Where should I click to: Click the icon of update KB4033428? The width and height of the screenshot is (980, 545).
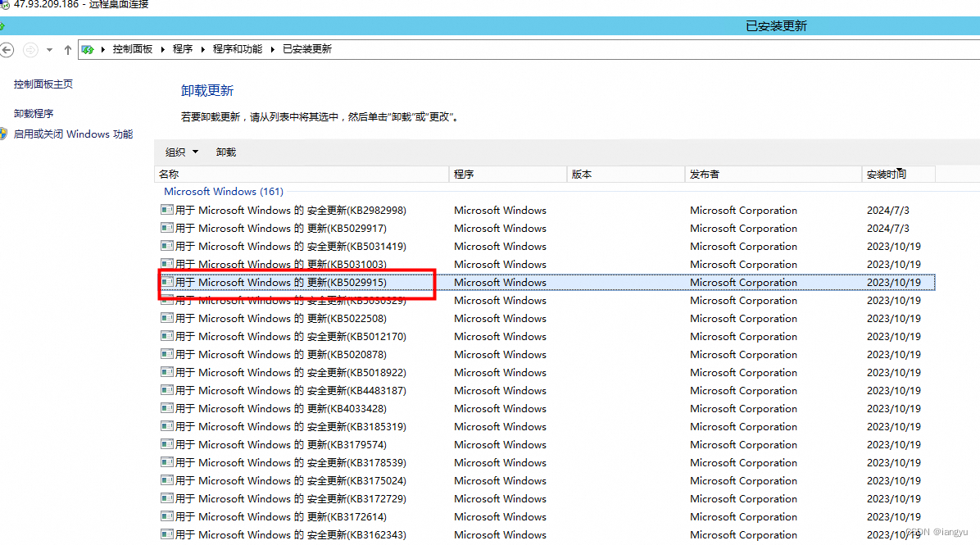pos(167,409)
